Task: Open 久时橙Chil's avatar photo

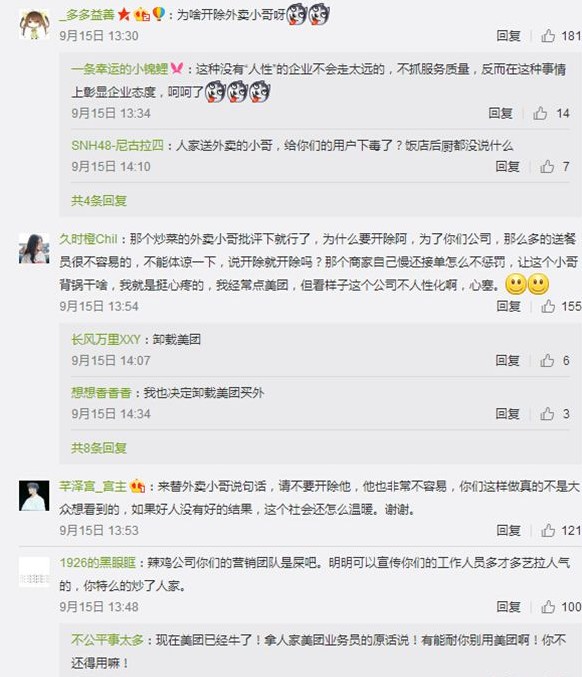Action: pyautogui.click(x=34, y=248)
